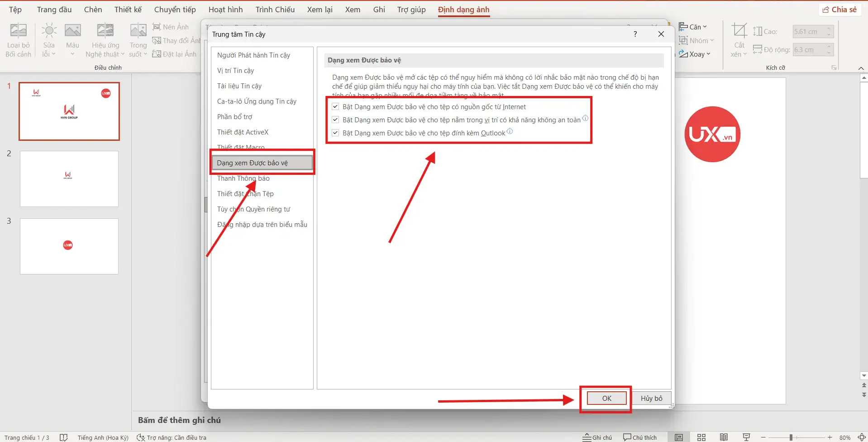Uncheck protected view for Outlook attachments
Image resolution: width=868 pixels, height=442 pixels.
coord(335,132)
